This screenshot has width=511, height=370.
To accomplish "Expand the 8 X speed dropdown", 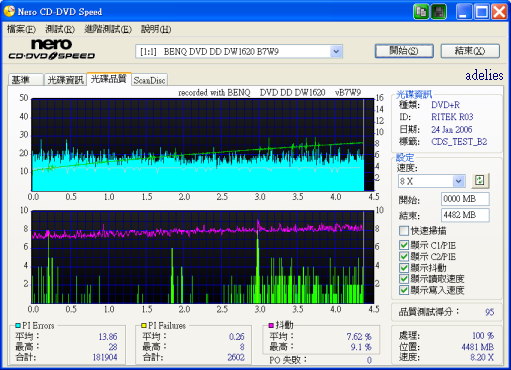I will pos(458,181).
